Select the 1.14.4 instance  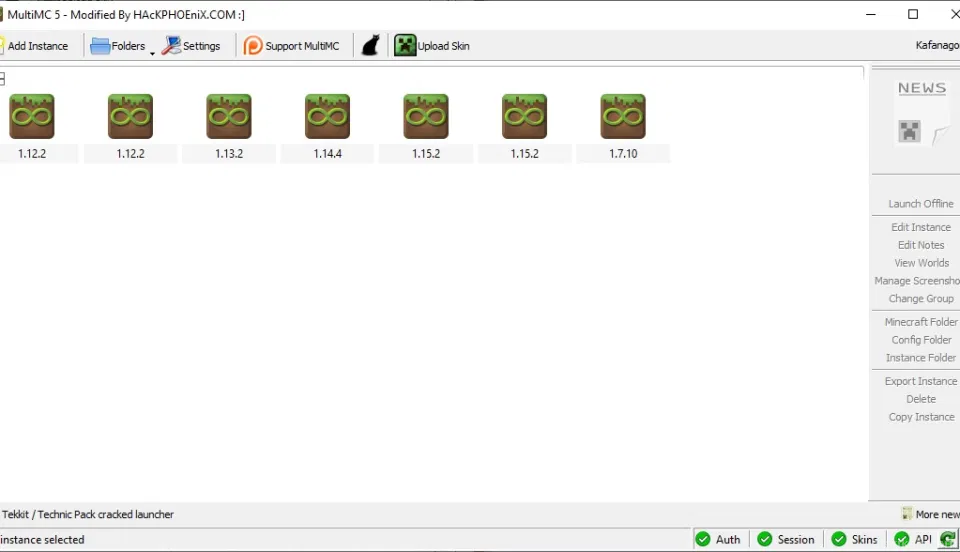point(328,127)
